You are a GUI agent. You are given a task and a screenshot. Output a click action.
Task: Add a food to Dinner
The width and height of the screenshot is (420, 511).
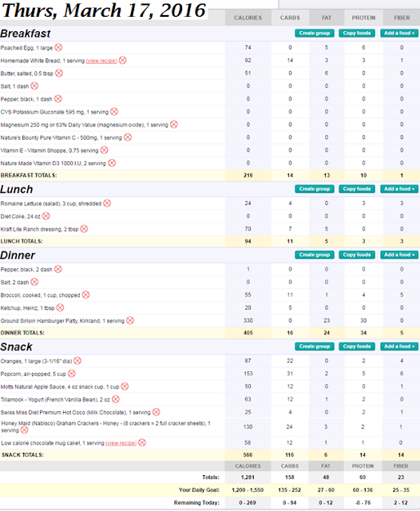[399, 255]
